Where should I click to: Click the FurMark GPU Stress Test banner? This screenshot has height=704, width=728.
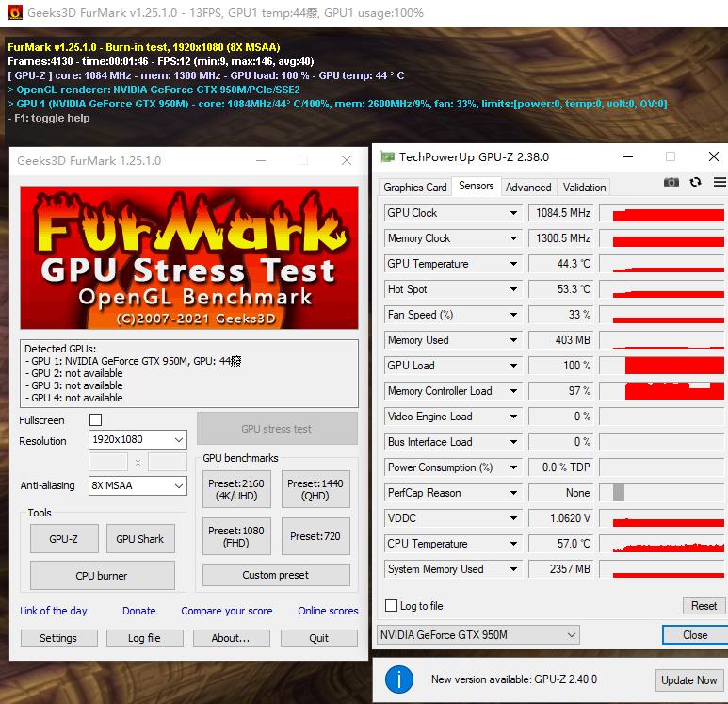pos(189,257)
